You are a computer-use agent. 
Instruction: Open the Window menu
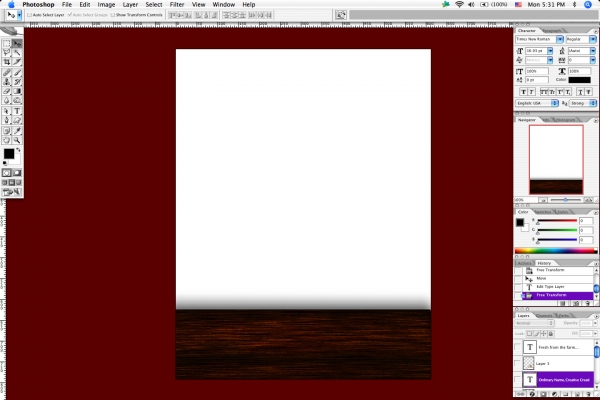[x=223, y=5]
